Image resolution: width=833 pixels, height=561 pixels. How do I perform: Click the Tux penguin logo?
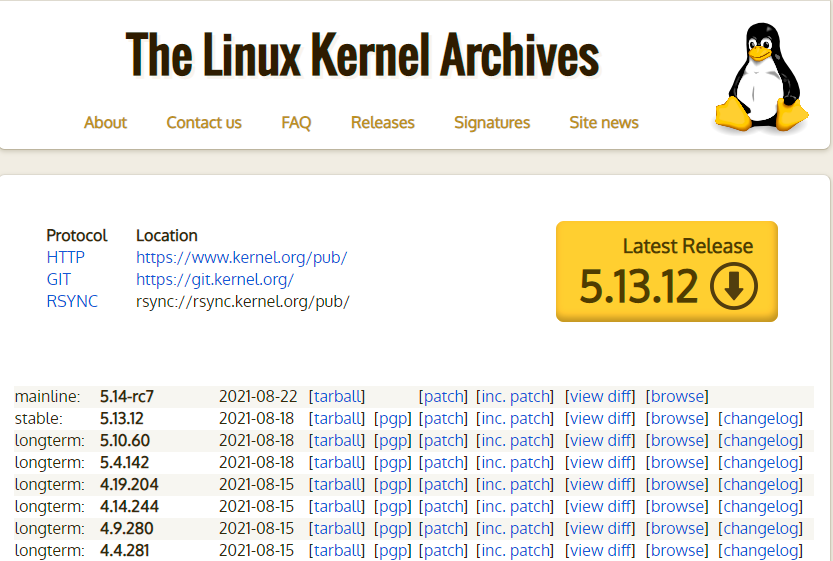tap(761, 76)
